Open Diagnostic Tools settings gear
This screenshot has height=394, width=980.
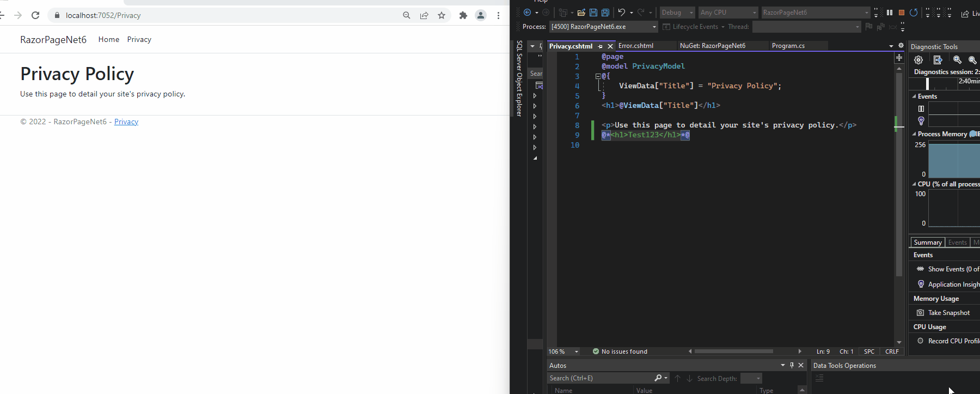[x=918, y=60]
